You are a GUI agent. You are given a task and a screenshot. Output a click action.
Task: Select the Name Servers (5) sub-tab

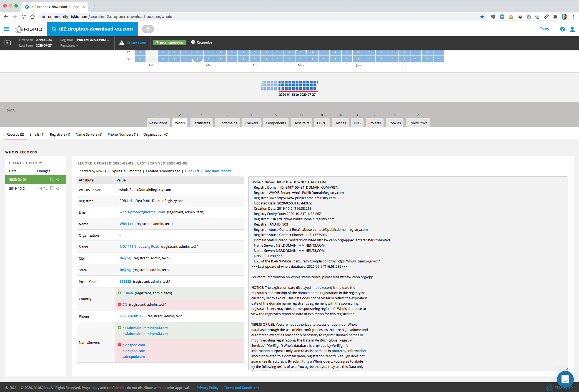point(89,135)
